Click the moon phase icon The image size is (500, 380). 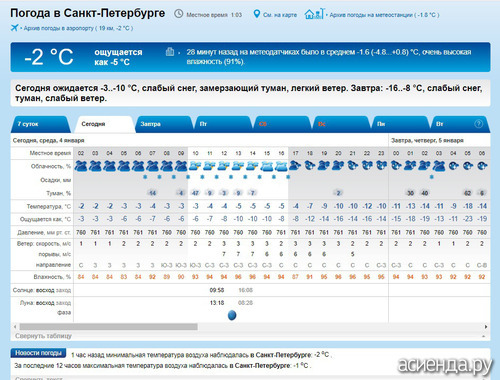point(232,315)
